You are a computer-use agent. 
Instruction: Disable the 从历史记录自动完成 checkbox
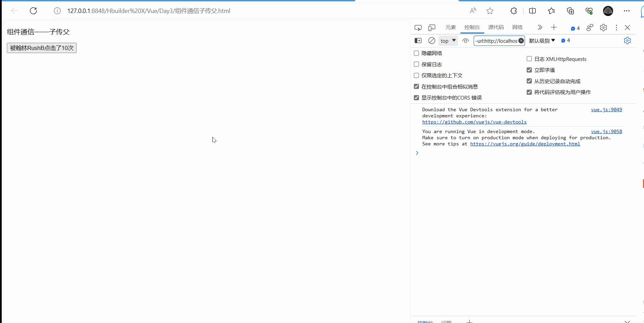529,81
